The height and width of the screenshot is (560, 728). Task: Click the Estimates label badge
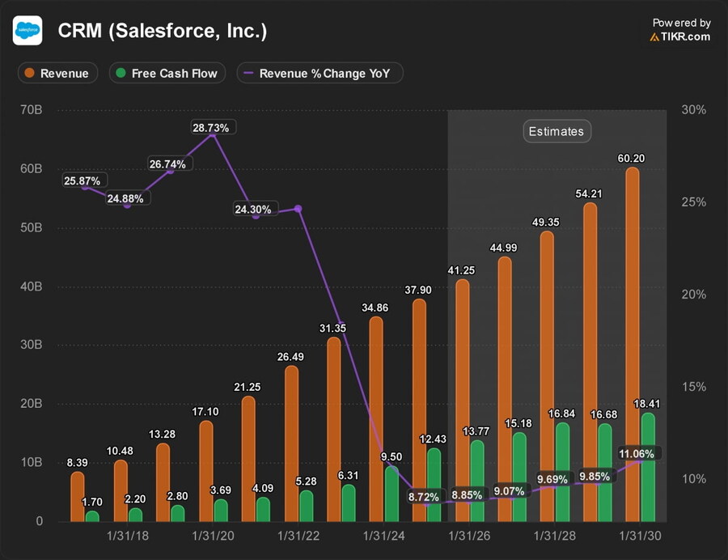click(557, 131)
